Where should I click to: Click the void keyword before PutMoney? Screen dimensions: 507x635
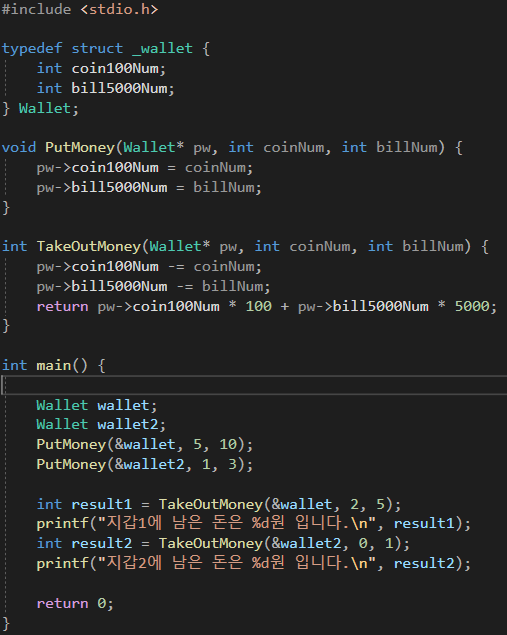[19, 147]
